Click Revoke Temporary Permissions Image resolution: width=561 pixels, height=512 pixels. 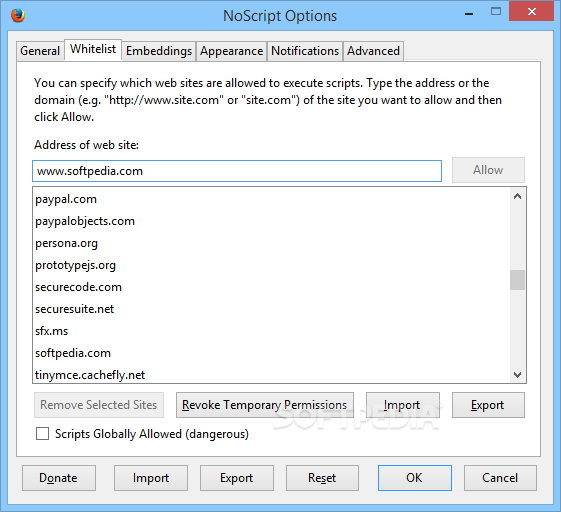(265, 405)
